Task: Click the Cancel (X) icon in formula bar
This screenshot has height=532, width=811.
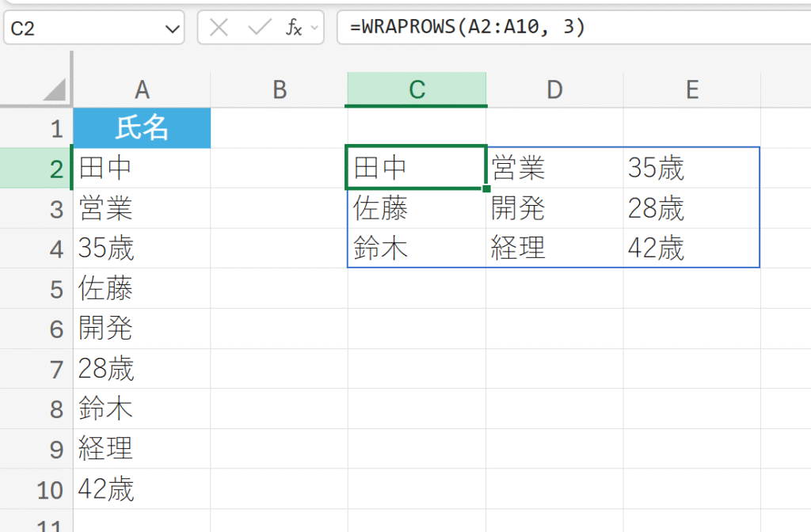Action: click(x=219, y=28)
